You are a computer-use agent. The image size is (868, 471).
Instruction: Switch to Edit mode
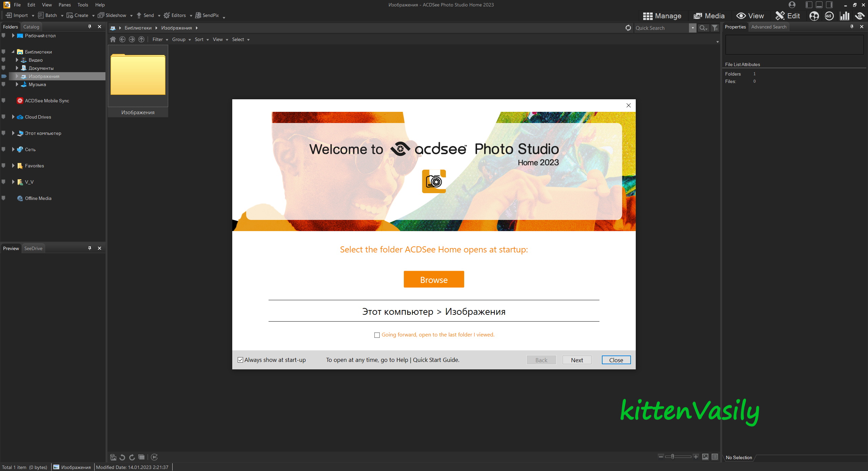tap(788, 16)
